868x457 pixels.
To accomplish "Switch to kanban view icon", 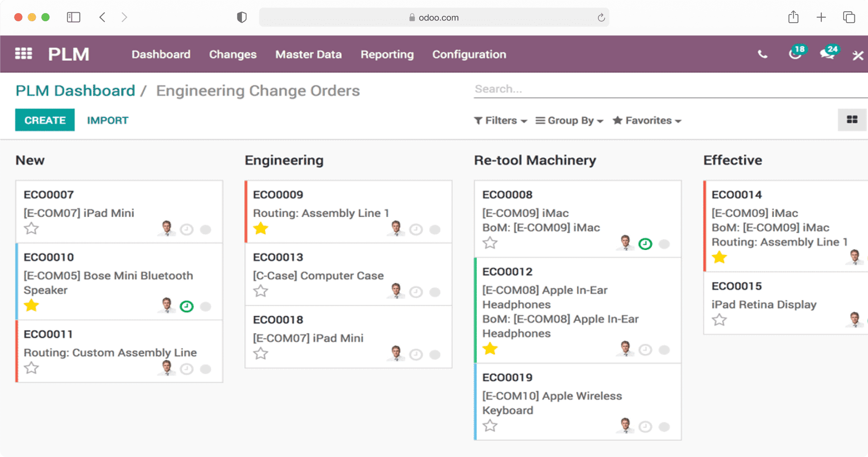I will pyautogui.click(x=852, y=120).
